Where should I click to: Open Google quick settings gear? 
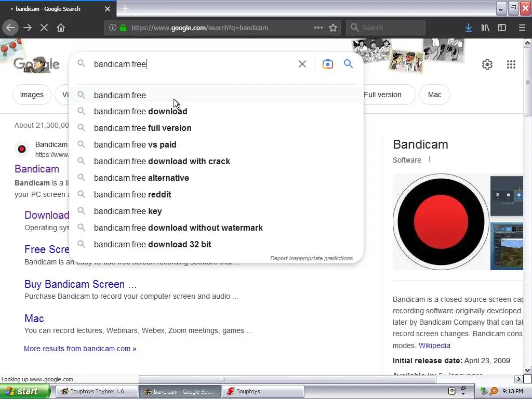[487, 64]
